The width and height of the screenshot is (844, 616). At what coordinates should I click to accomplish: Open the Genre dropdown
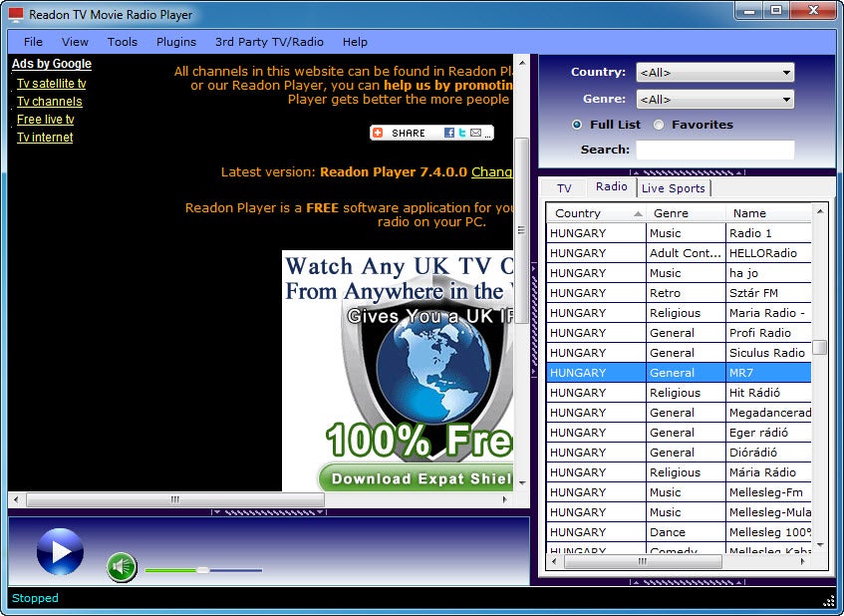click(714, 99)
